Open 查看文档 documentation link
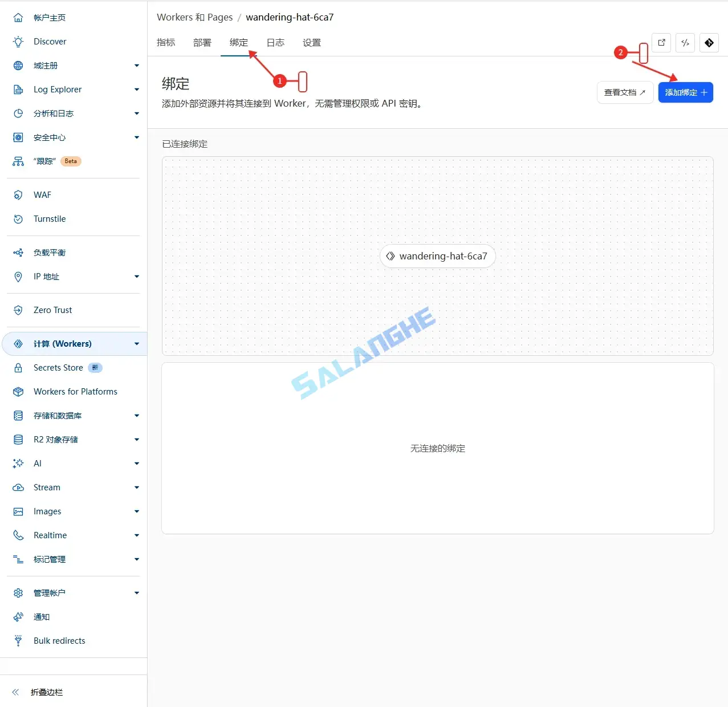728x707 pixels. (x=625, y=92)
